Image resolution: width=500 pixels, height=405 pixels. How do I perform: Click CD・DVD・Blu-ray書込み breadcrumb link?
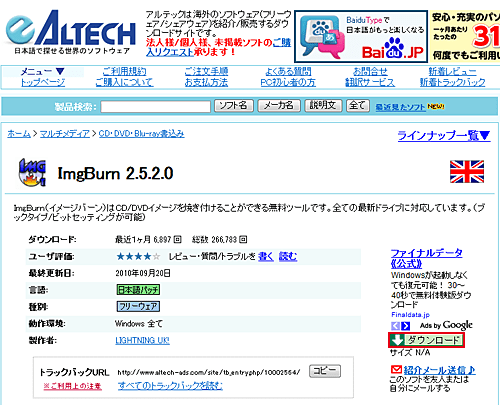pyautogui.click(x=141, y=134)
